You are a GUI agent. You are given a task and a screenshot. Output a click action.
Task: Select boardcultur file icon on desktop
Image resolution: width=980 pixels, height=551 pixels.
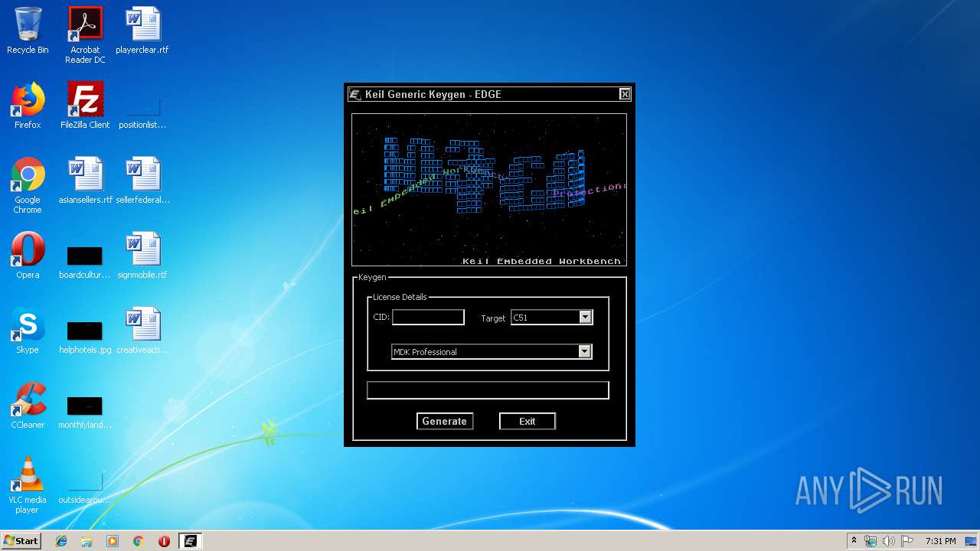85,262
